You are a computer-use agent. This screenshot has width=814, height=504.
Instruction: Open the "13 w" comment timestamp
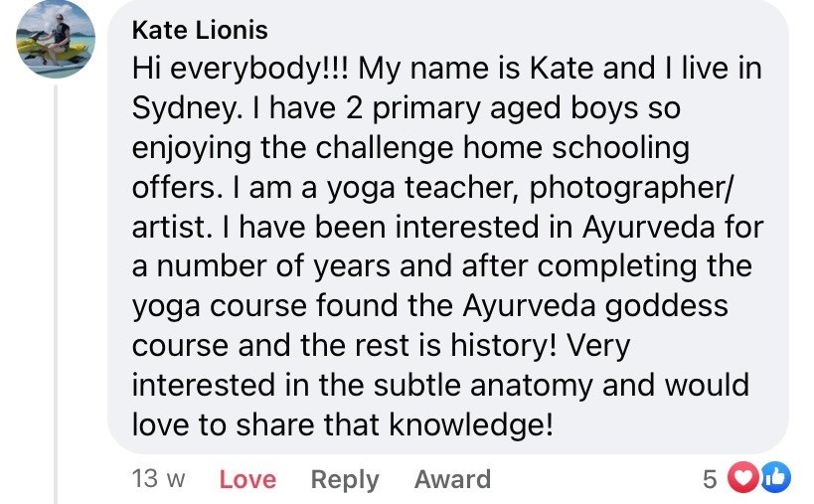coord(159,479)
